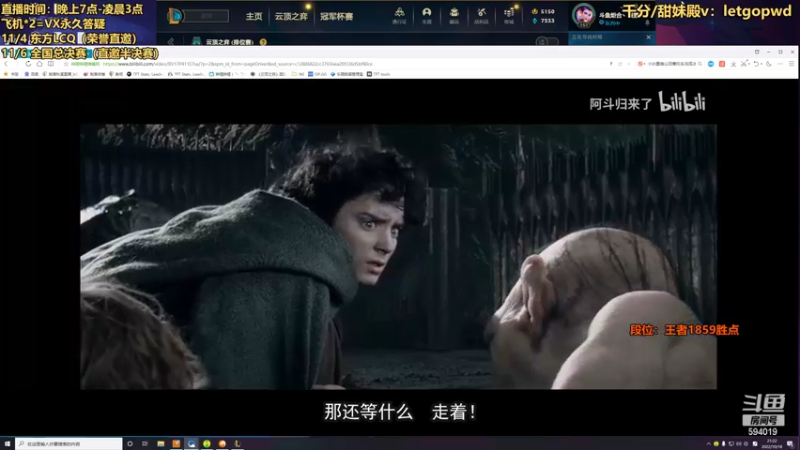Open the Windows notification center
800x450 pixels.
[x=790, y=444]
